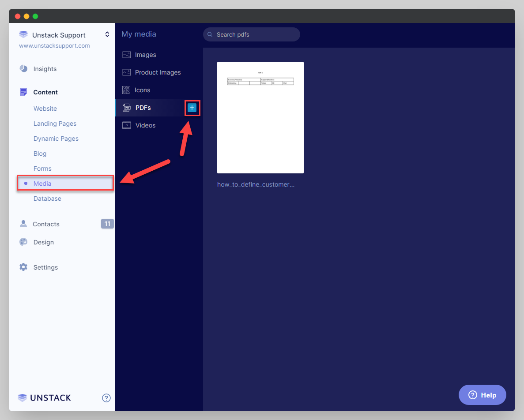
Task: Click the question mark icon beside Unstack logo
Action: coord(106,398)
